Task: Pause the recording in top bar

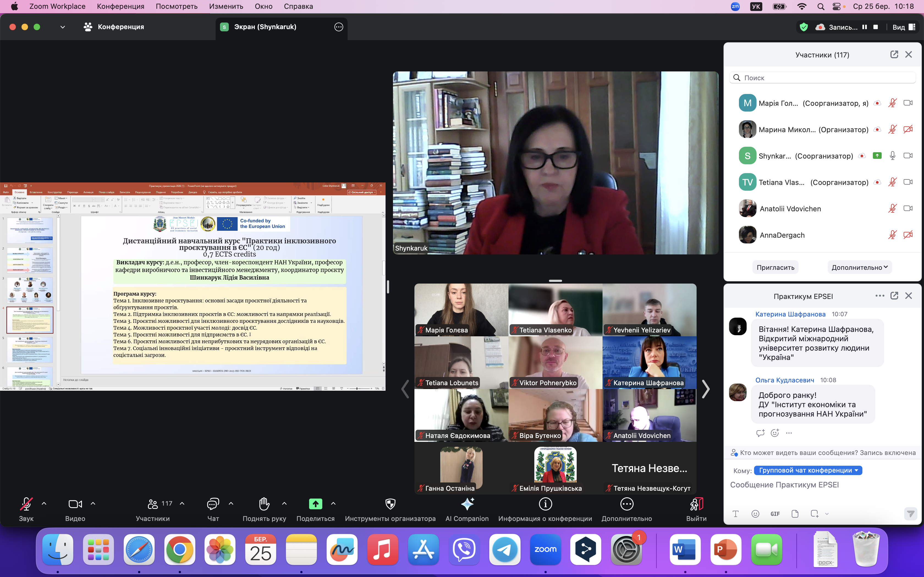Action: point(864,27)
